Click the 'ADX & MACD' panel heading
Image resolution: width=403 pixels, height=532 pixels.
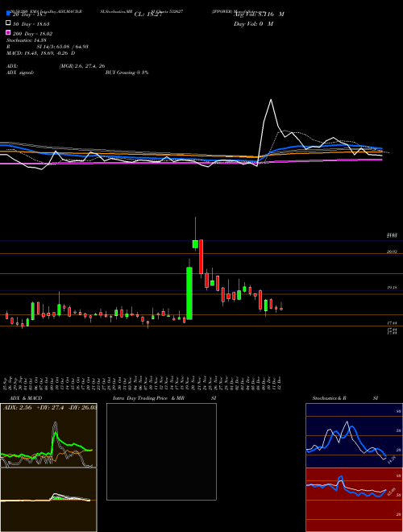coord(26,398)
